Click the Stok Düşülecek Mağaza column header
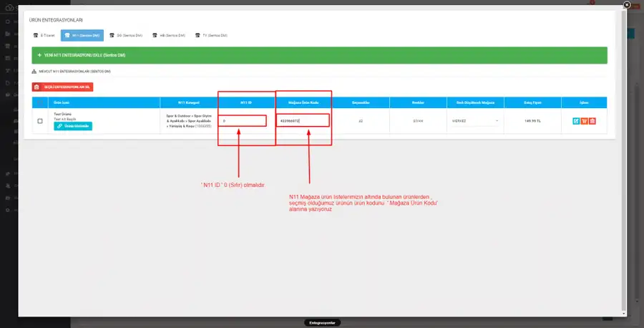The image size is (644, 328). pyautogui.click(x=475, y=102)
